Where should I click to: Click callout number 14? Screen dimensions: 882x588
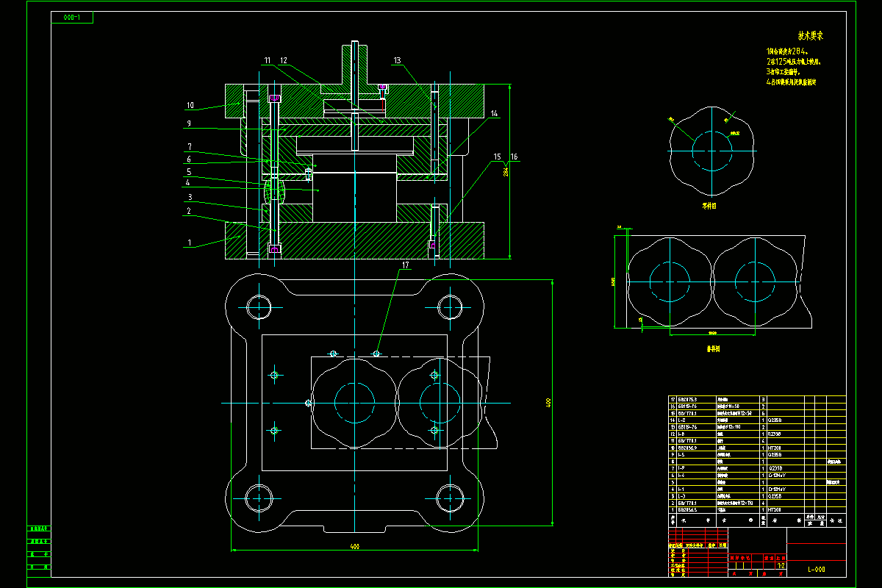[x=495, y=113]
